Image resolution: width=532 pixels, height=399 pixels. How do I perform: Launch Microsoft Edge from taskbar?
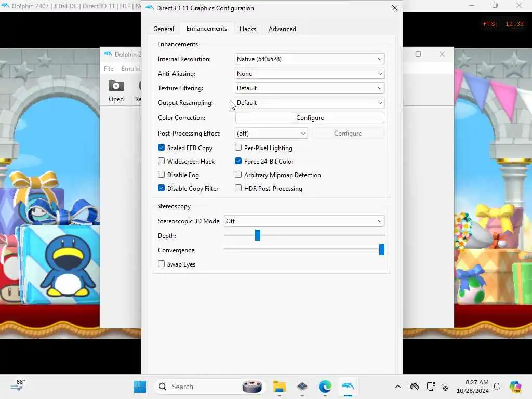(325, 387)
